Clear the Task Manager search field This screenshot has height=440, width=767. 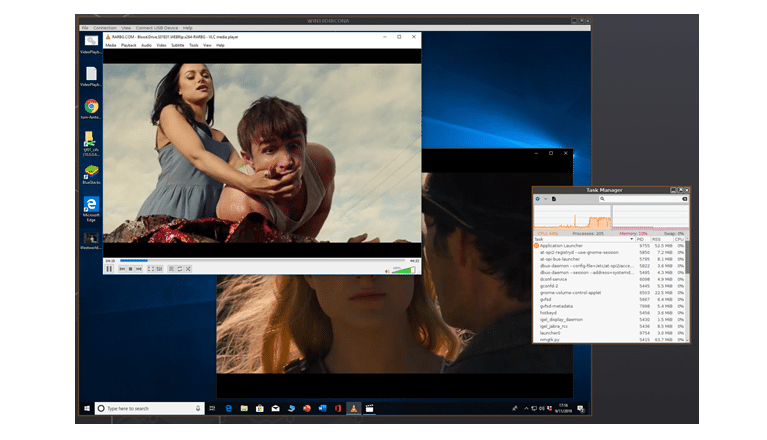pos(684,199)
